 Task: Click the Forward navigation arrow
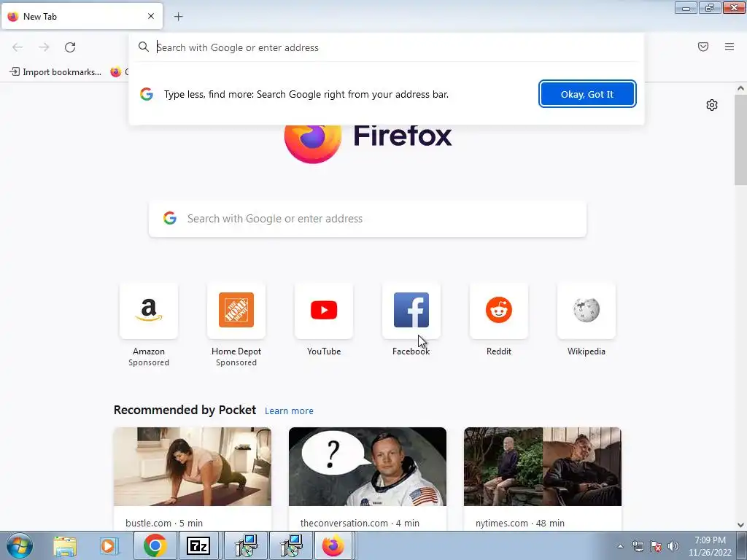tap(44, 47)
